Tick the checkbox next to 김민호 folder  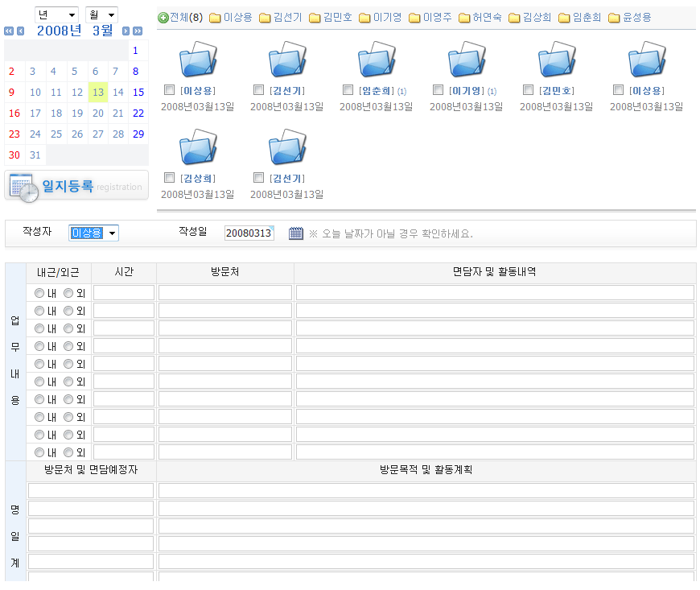[529, 90]
